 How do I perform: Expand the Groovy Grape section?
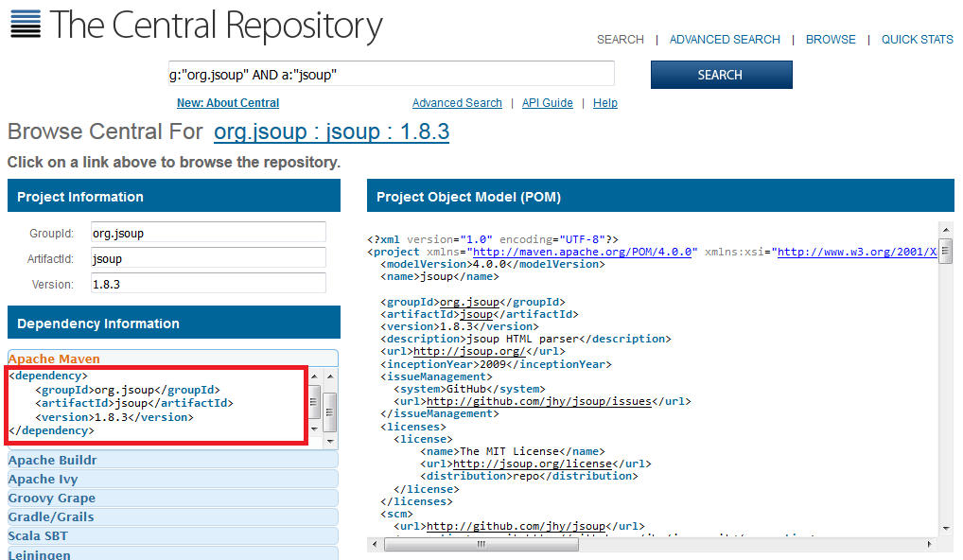click(x=52, y=499)
